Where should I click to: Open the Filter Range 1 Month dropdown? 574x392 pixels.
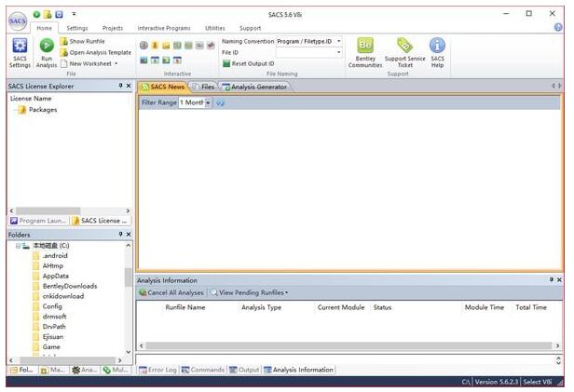click(x=208, y=102)
